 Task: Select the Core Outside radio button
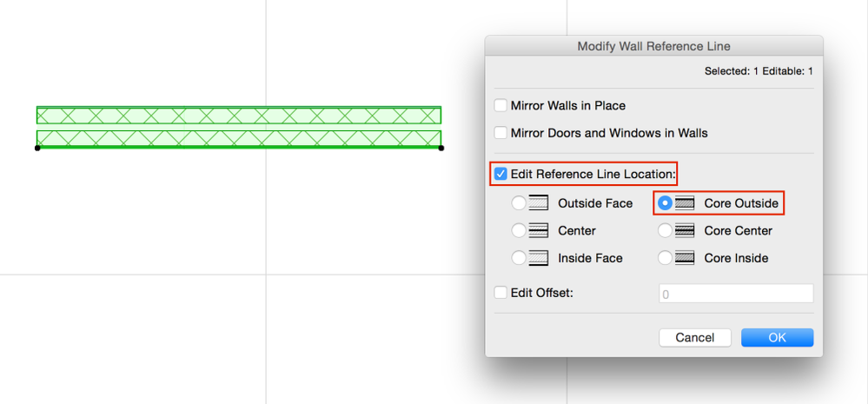click(x=665, y=203)
